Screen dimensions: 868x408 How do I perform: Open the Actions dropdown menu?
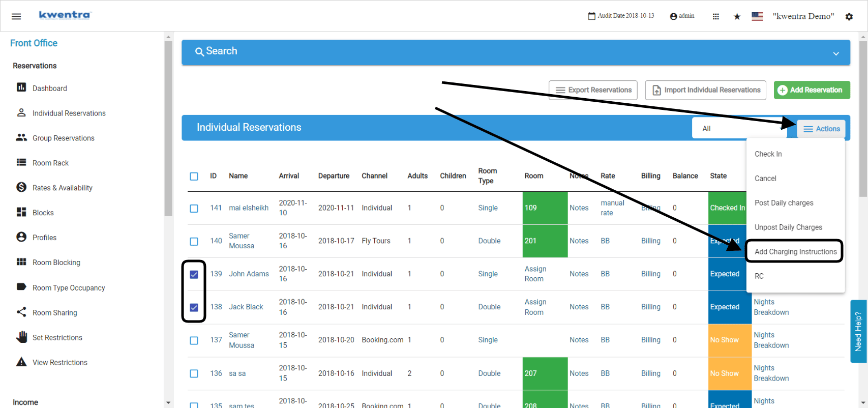pos(821,129)
